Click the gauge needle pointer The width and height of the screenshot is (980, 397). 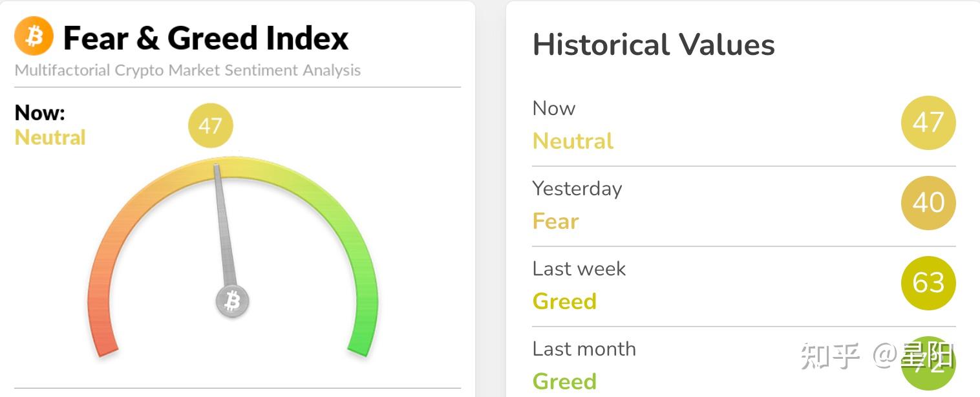tap(224, 226)
